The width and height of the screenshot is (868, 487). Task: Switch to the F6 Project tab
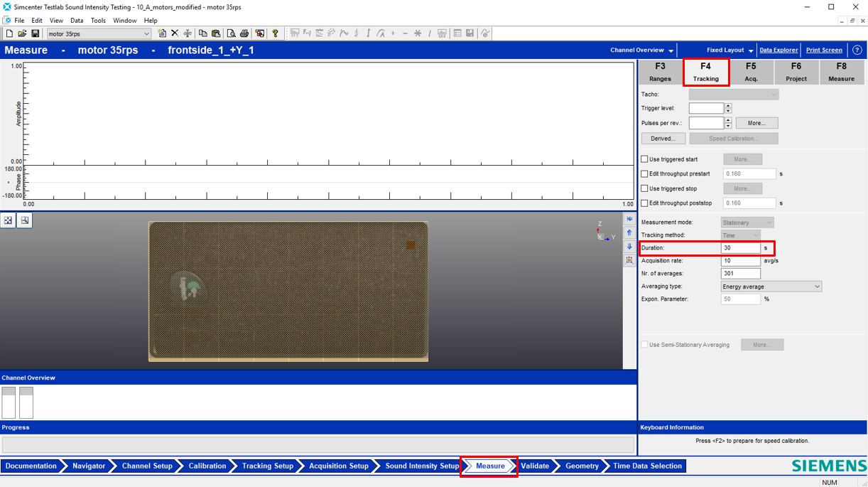pyautogui.click(x=796, y=72)
